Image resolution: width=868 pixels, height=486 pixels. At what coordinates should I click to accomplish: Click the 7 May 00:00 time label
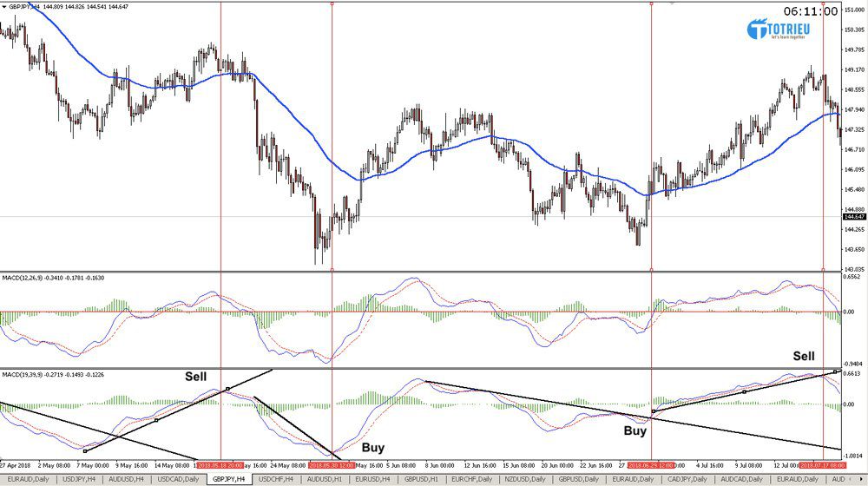pyautogui.click(x=93, y=465)
